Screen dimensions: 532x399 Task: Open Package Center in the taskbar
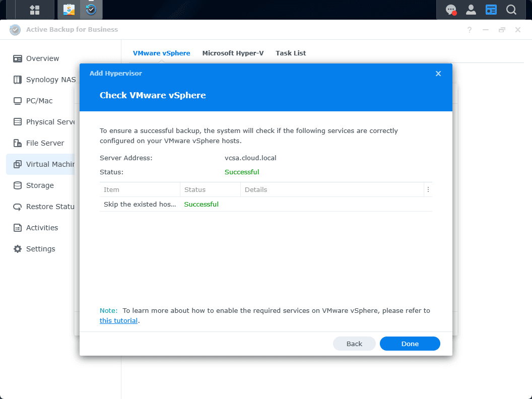pyautogui.click(x=69, y=10)
